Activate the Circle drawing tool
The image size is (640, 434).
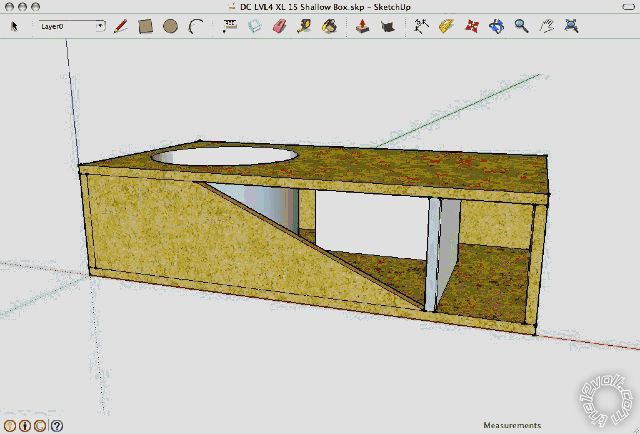[170, 26]
